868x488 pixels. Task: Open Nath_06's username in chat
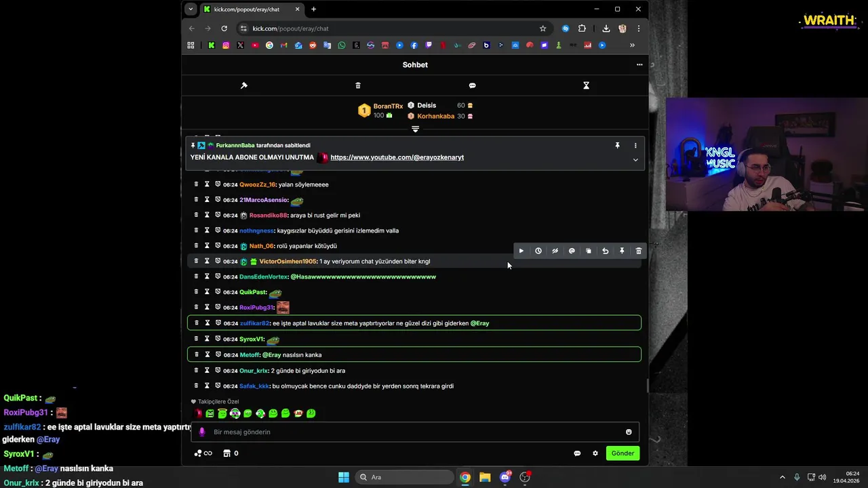261,246
